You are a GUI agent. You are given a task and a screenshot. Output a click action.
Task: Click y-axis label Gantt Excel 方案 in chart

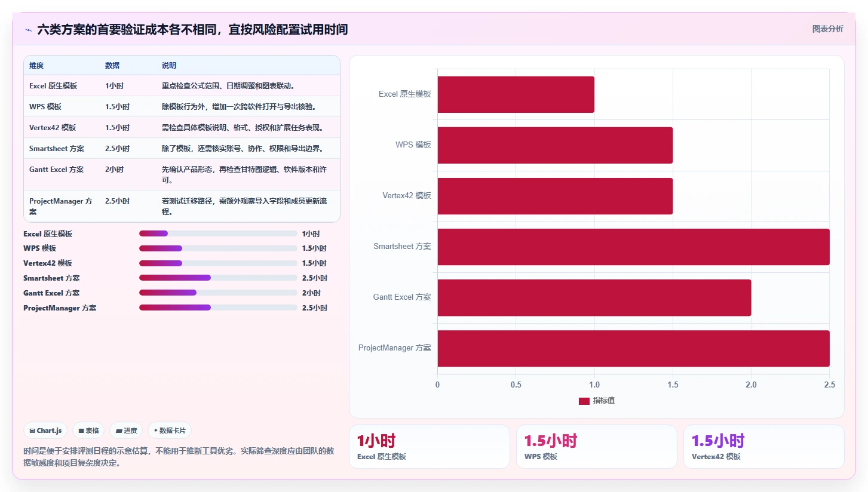click(402, 297)
